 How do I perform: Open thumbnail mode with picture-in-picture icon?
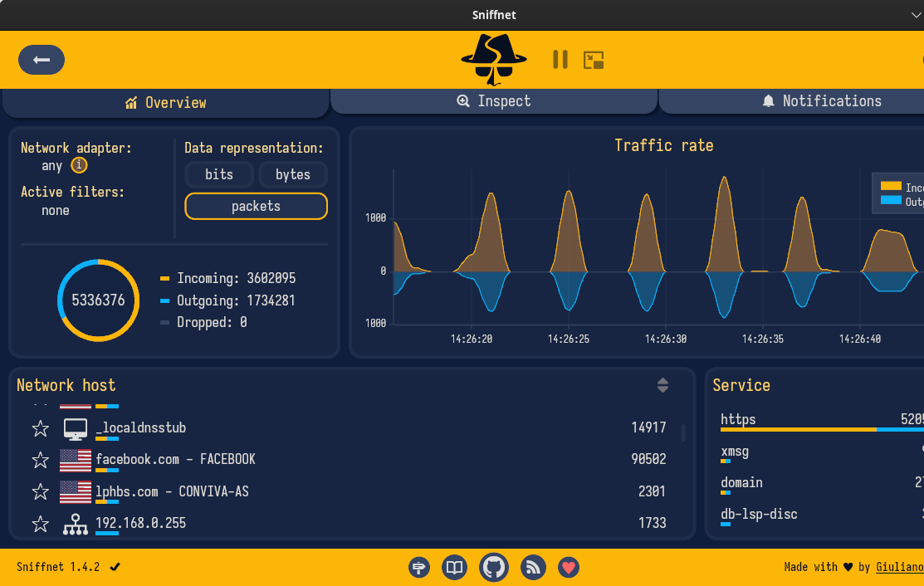tap(594, 60)
